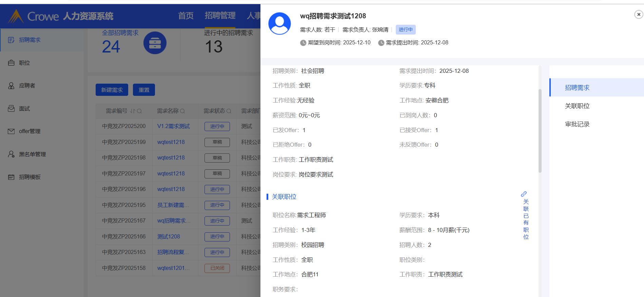Click the 新建需求 button
This screenshot has height=297, width=644.
click(112, 90)
